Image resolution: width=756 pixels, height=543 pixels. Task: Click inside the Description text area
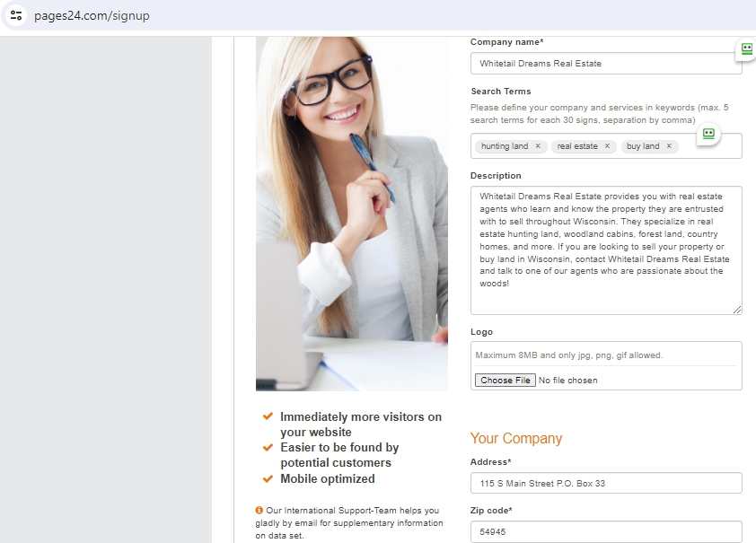pos(605,250)
